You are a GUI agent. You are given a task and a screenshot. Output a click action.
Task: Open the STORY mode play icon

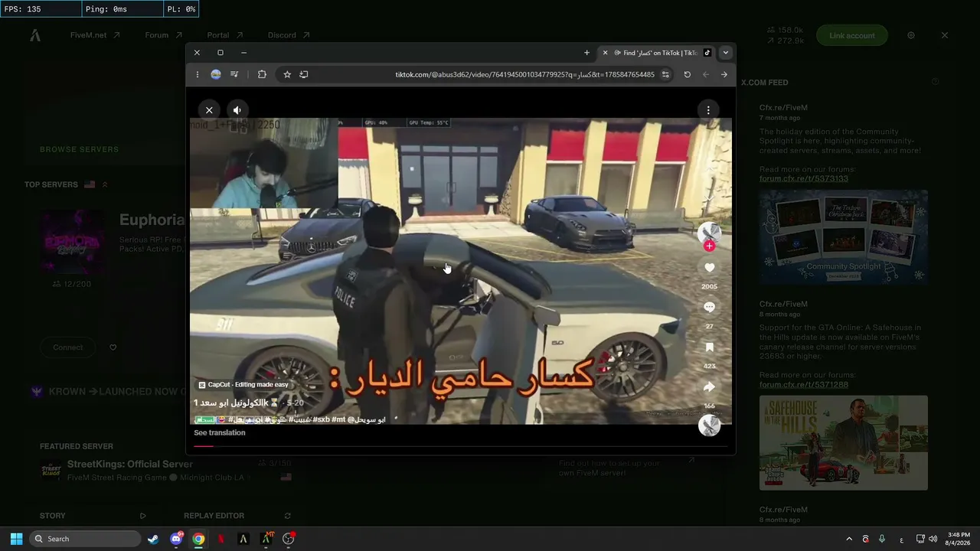click(142, 516)
